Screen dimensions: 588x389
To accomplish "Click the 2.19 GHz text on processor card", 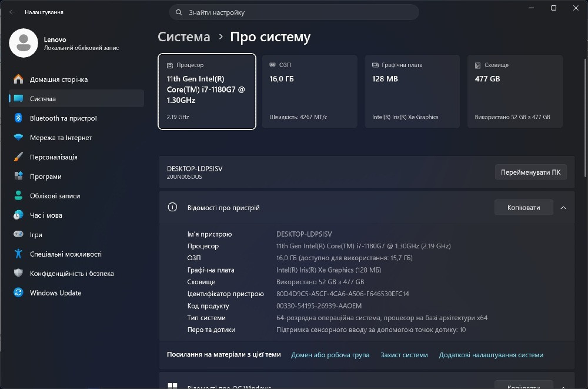I will click(x=178, y=117).
